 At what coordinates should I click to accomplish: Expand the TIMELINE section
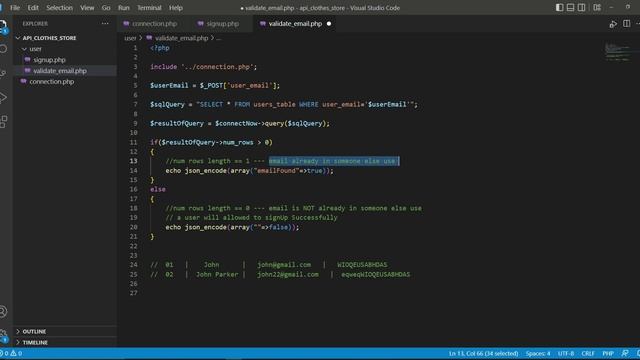pos(65,342)
